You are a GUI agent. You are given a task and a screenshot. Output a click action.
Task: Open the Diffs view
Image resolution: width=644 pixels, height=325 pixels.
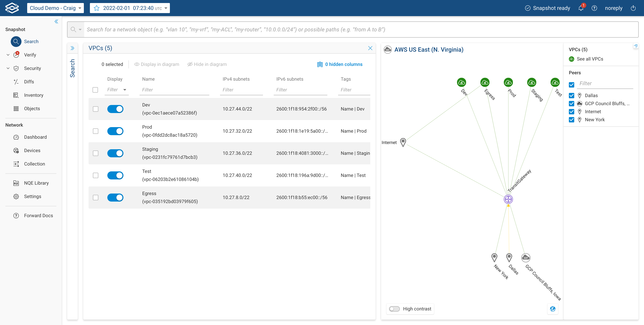[x=29, y=82]
